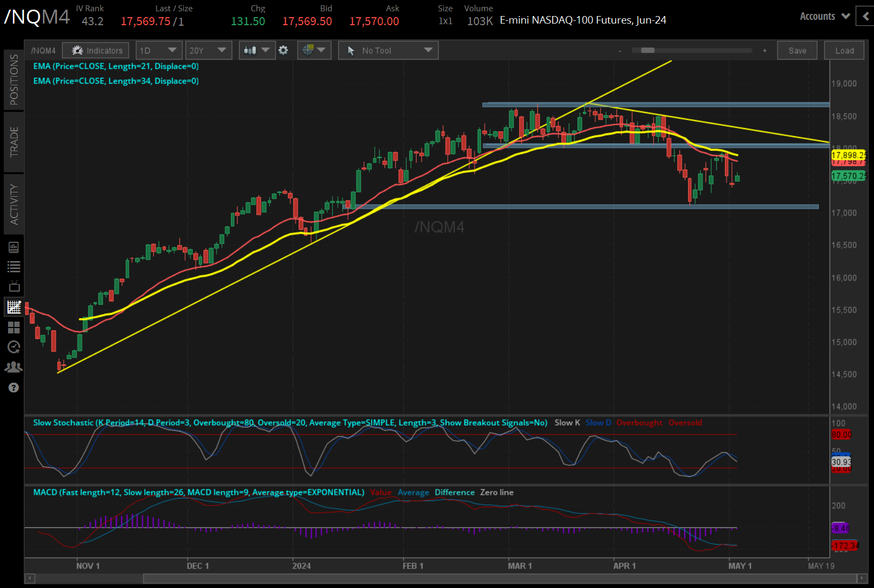The height and width of the screenshot is (588, 874).
Task: Open the No Tool selector dropdown
Action: click(388, 50)
